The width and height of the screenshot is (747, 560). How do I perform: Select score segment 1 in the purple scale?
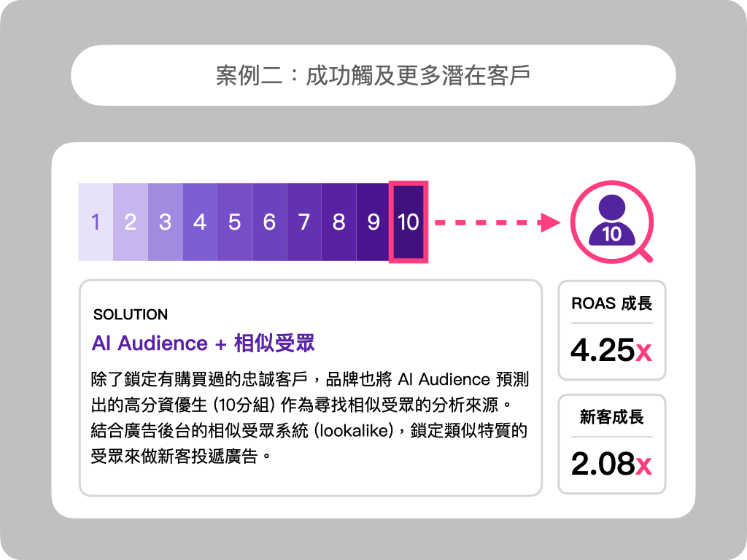click(x=96, y=222)
